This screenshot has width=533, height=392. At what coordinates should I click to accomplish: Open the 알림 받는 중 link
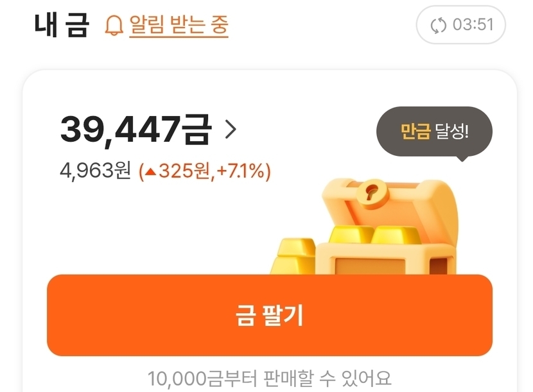point(179,25)
